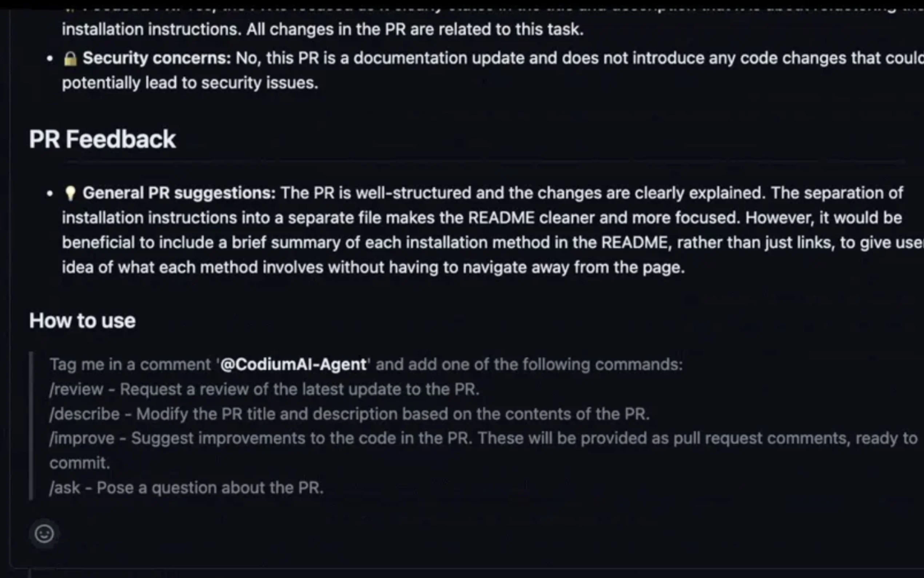924x578 pixels.
Task: Click the /ask command line
Action: [x=186, y=488]
